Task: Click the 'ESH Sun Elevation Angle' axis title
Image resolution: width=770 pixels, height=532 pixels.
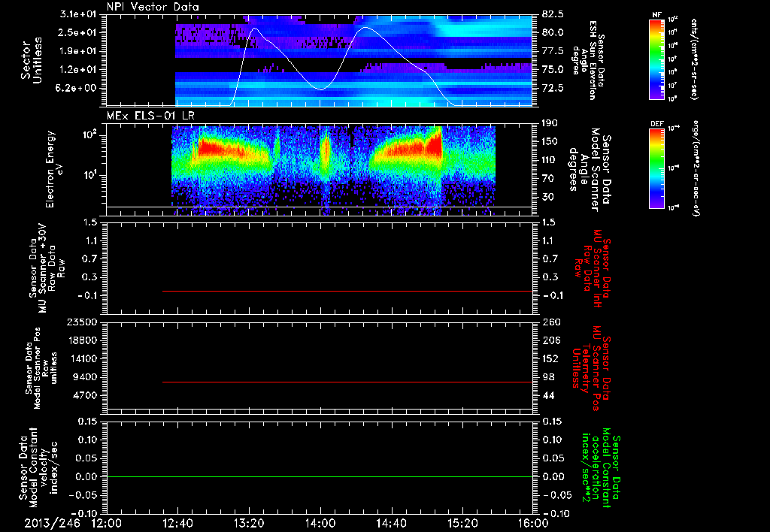Action: click(x=588, y=60)
